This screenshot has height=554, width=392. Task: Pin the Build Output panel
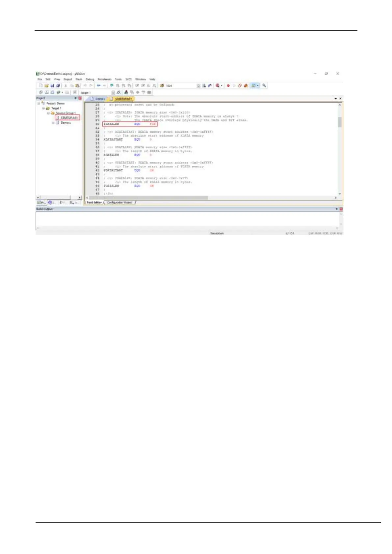pos(337,209)
